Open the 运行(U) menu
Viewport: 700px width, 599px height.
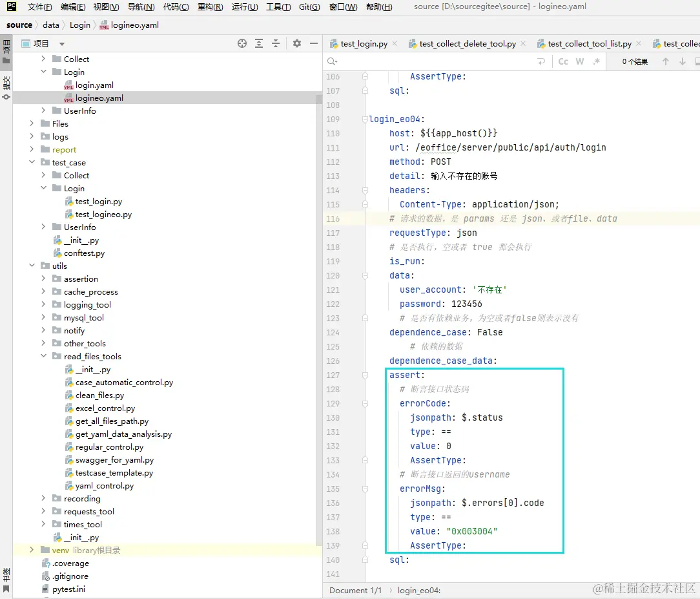245,6
